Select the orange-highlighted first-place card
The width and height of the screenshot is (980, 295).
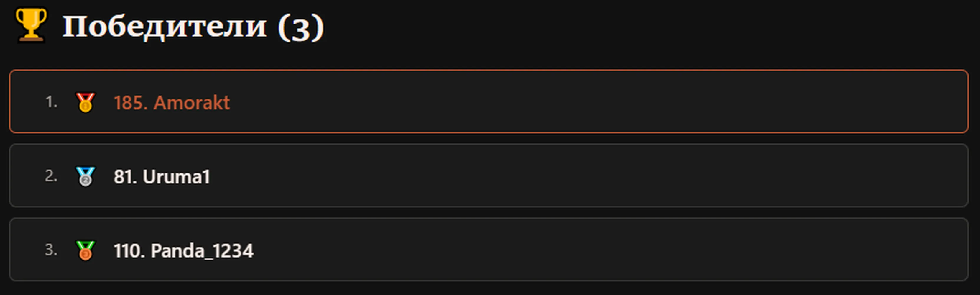pos(489,101)
